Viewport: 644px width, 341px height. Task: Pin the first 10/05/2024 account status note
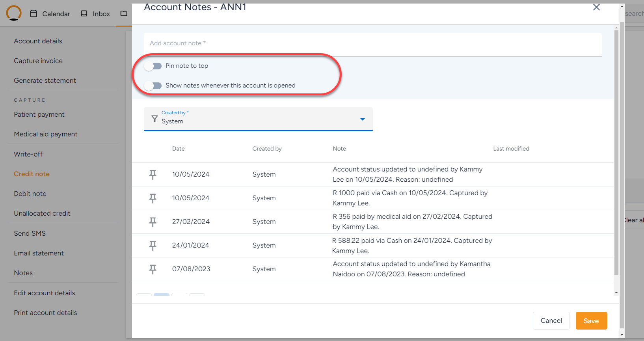pos(153,175)
